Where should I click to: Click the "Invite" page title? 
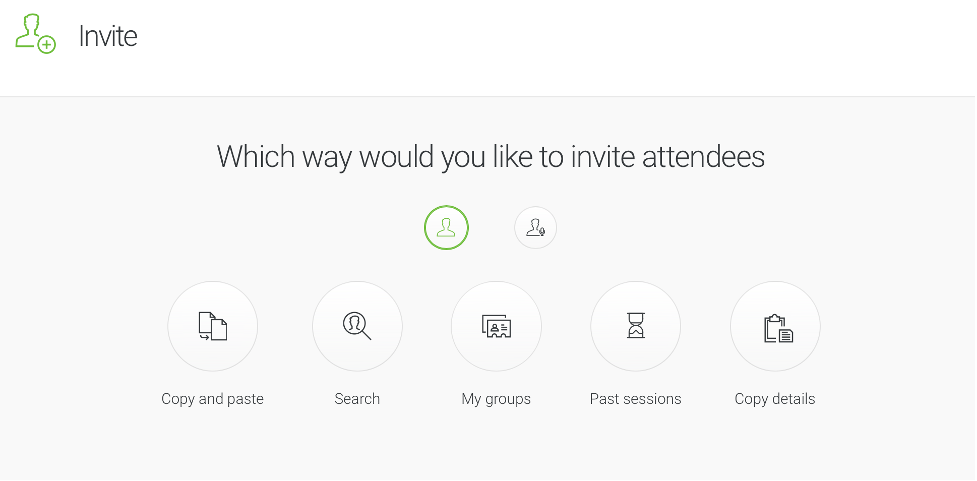click(108, 36)
